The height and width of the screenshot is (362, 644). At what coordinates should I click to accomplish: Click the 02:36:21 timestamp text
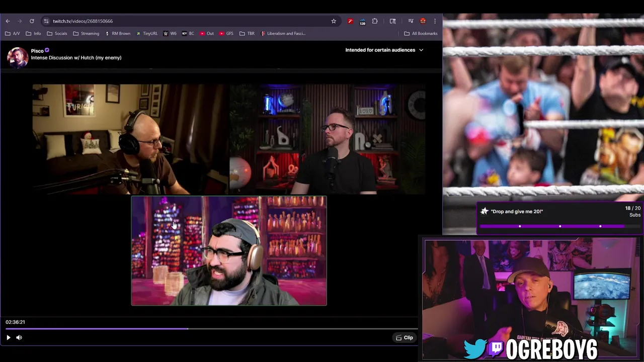15,322
